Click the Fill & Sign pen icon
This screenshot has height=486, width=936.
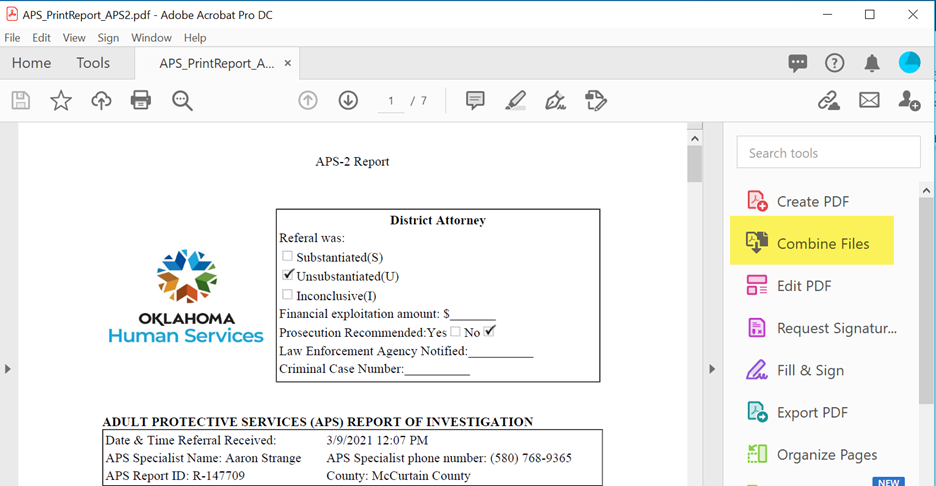[x=757, y=370]
